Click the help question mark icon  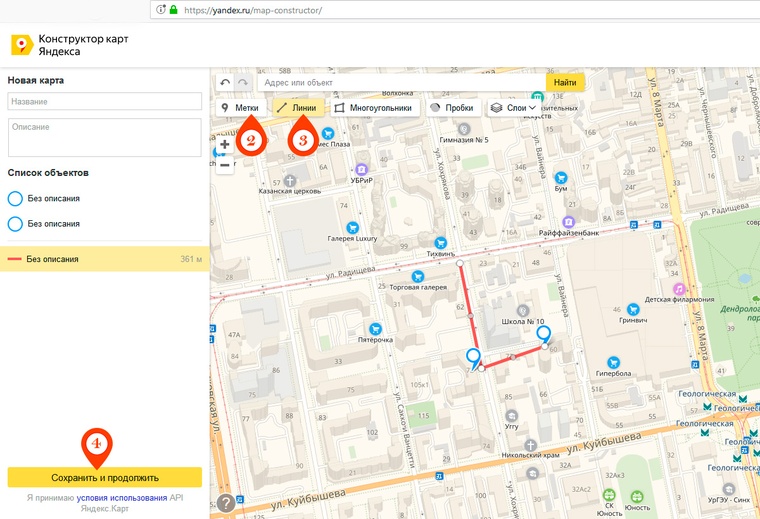[227, 503]
